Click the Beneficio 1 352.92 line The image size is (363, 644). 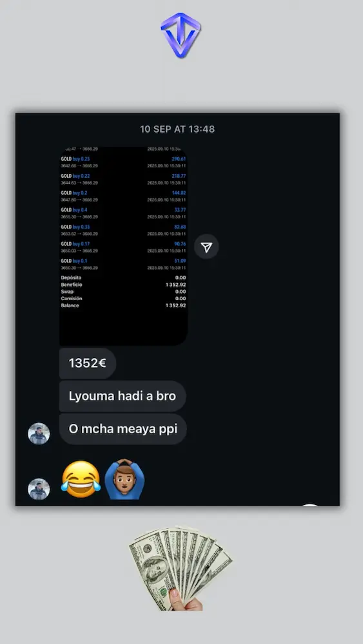pyautogui.click(x=123, y=285)
